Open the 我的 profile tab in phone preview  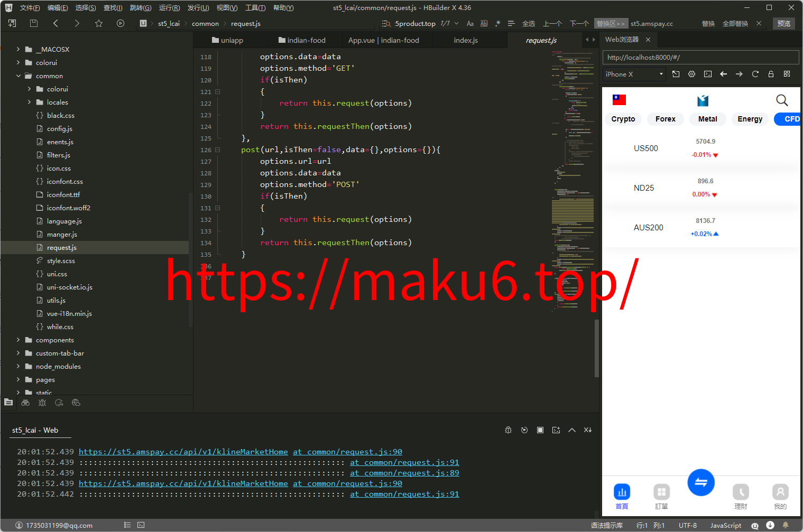click(x=780, y=497)
